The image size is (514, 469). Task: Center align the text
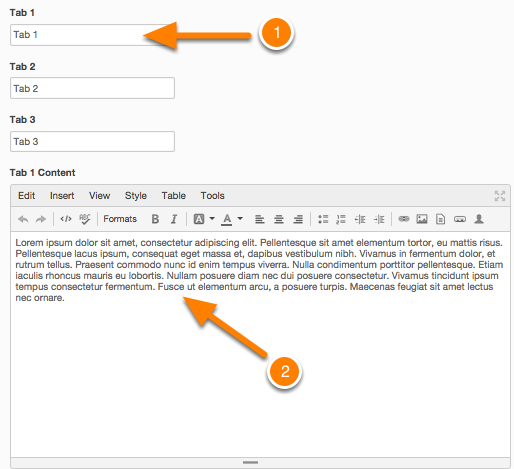[x=279, y=219]
